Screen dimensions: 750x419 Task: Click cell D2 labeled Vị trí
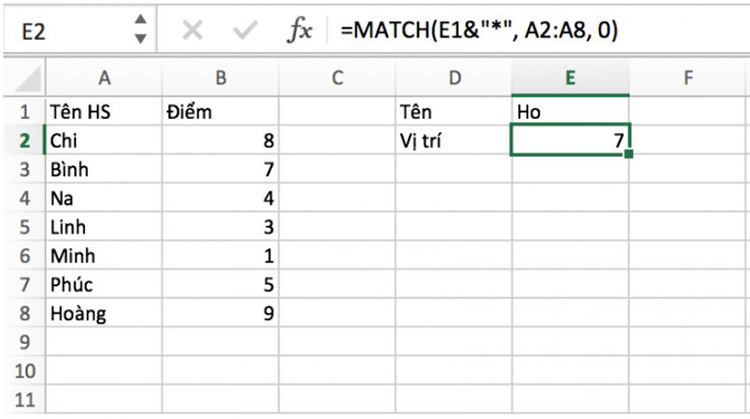click(x=453, y=141)
